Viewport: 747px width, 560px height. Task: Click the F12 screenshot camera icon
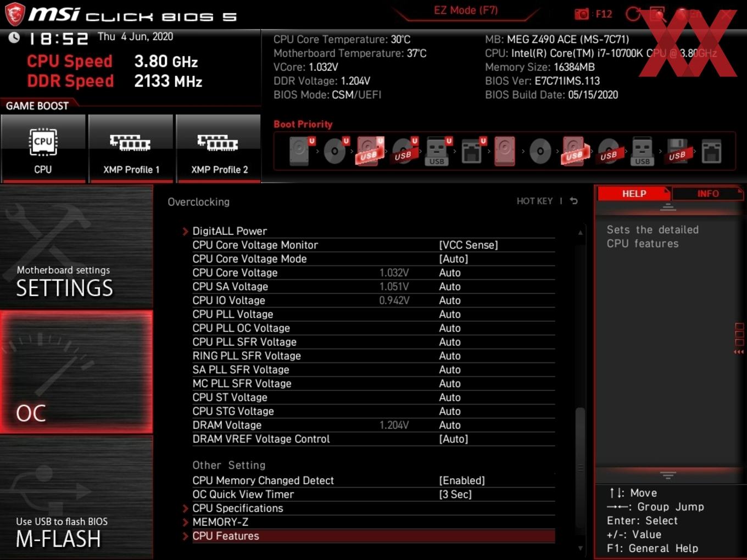(581, 14)
